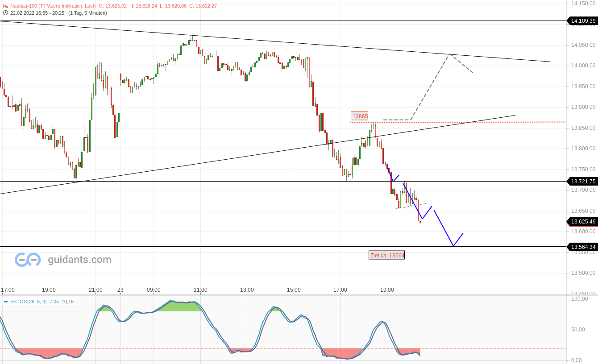Image resolution: width=598 pixels, height=364 pixels.
Task: Click the black price label 13.721,75
Action: click(x=582, y=182)
